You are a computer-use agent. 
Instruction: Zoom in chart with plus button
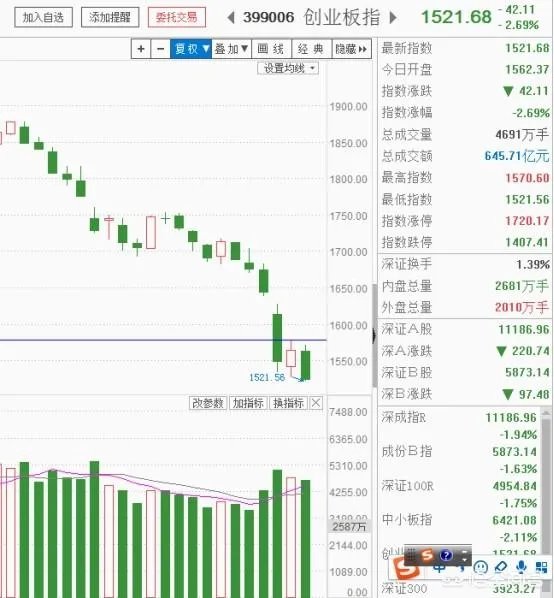pos(141,49)
